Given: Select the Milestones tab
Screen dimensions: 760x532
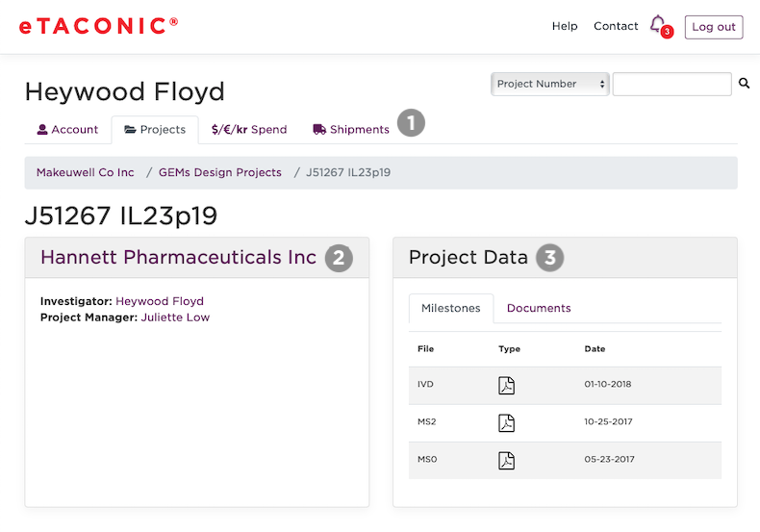Looking at the screenshot, I should [451, 309].
